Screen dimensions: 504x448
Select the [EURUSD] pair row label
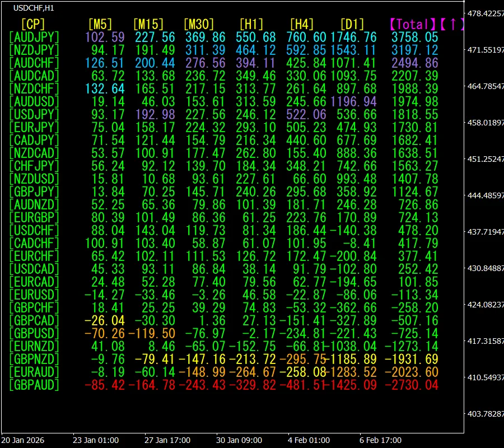point(34,295)
